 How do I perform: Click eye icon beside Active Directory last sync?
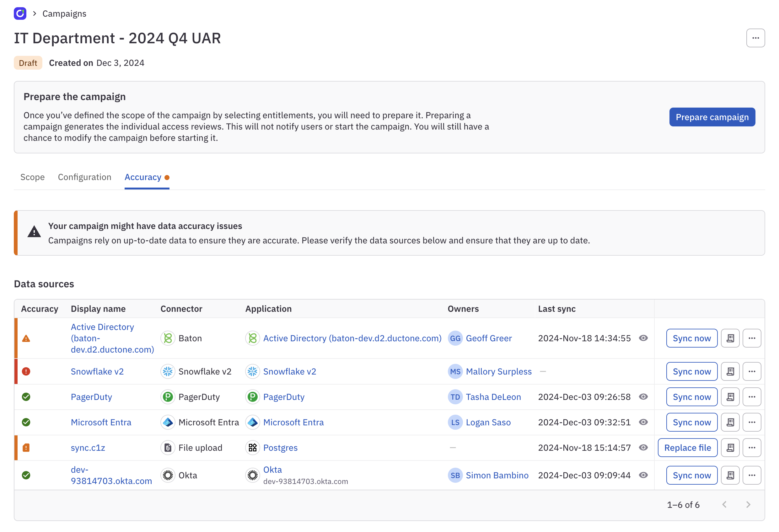tap(643, 338)
